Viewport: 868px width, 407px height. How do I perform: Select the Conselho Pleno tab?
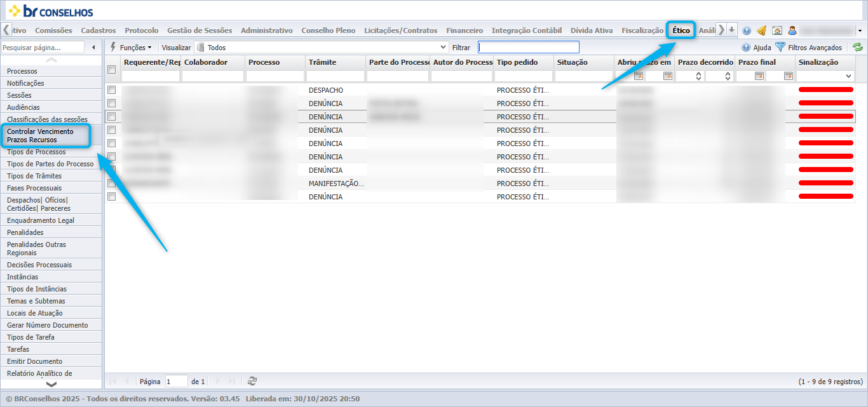[329, 30]
